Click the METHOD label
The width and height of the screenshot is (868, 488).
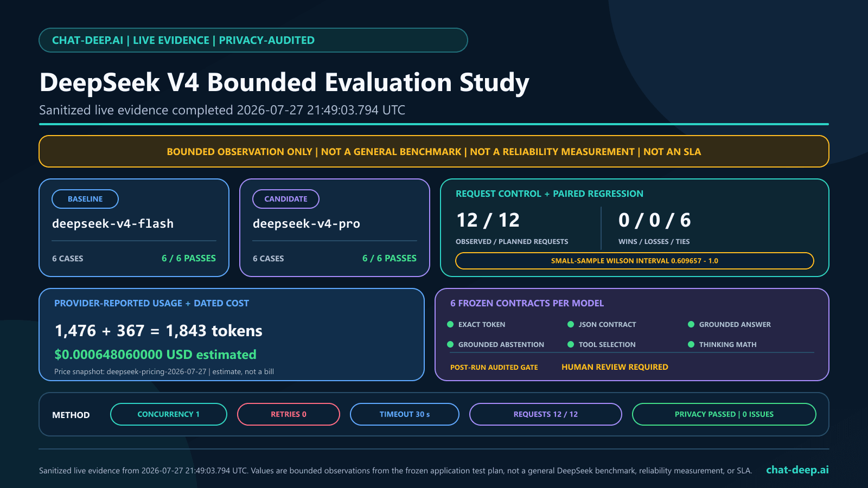71,415
